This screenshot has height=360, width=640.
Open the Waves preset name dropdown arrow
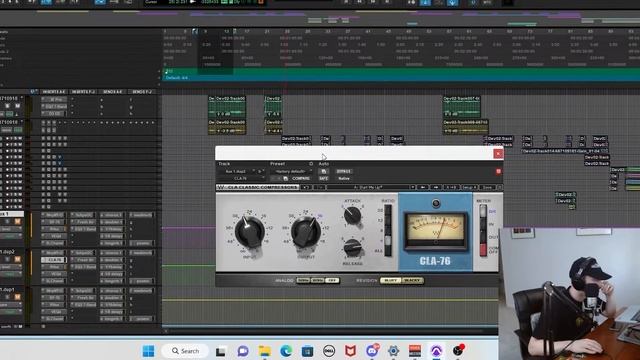click(413, 187)
